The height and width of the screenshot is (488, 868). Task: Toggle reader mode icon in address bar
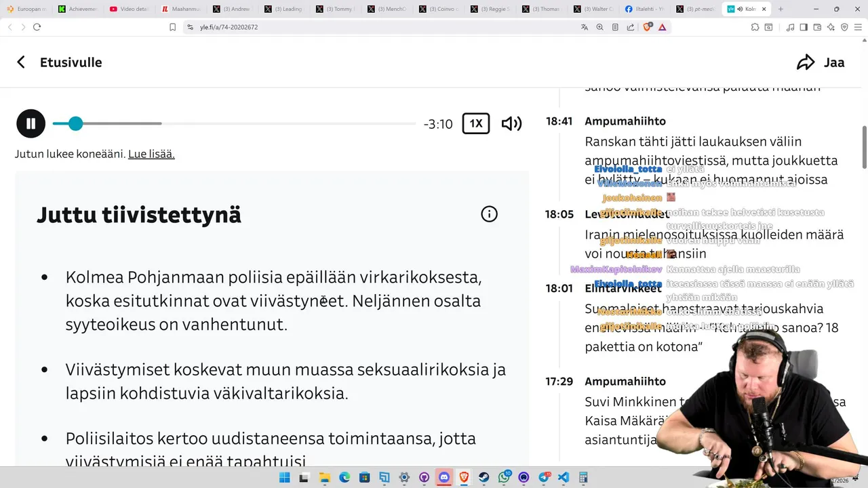pos(615,27)
